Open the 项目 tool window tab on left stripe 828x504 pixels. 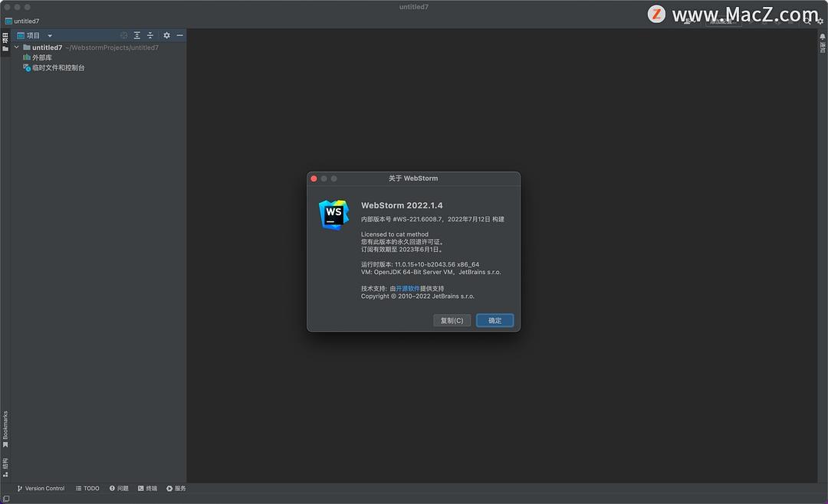[5, 41]
